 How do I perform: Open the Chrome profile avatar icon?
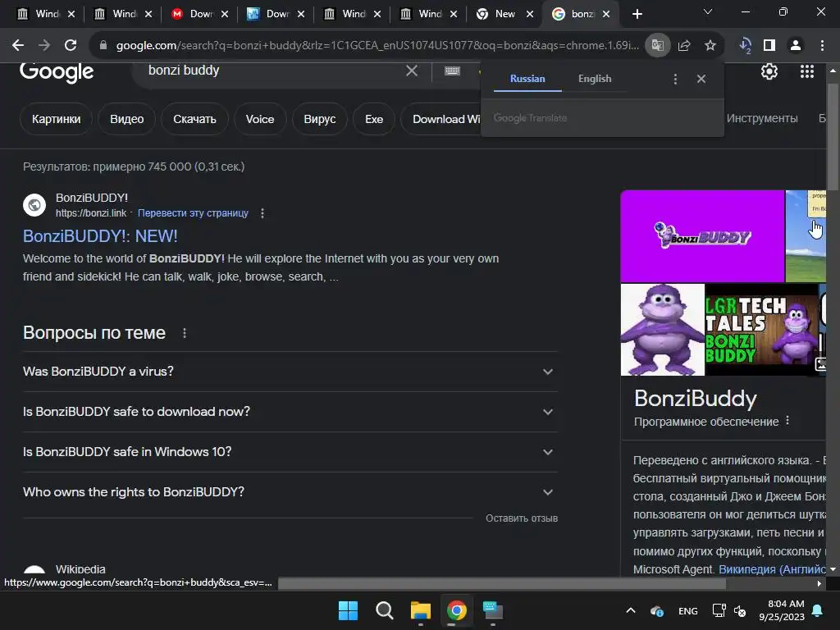[796, 46]
